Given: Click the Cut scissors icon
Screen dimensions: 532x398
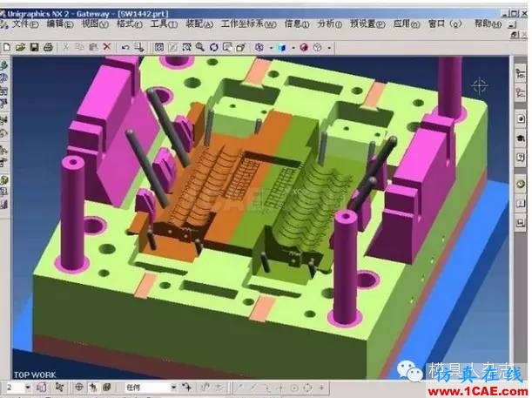Looking at the screenshot, I should pyautogui.click(x=66, y=47).
